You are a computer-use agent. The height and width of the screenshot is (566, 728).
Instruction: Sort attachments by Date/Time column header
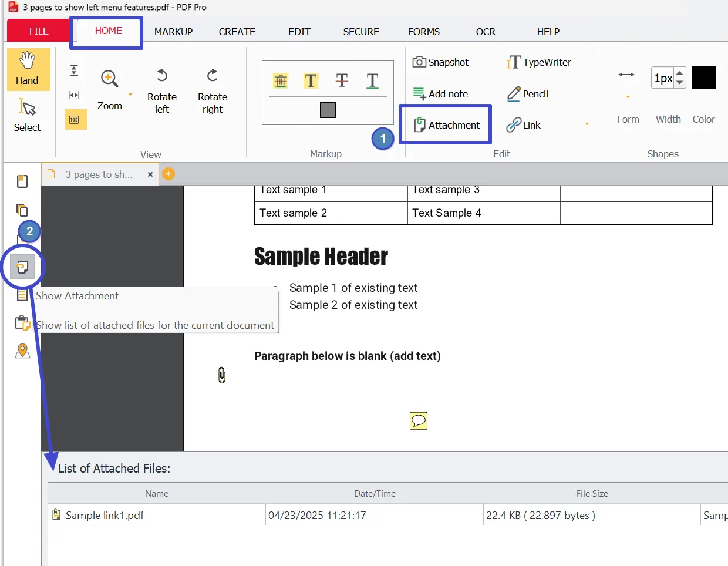[375, 494]
